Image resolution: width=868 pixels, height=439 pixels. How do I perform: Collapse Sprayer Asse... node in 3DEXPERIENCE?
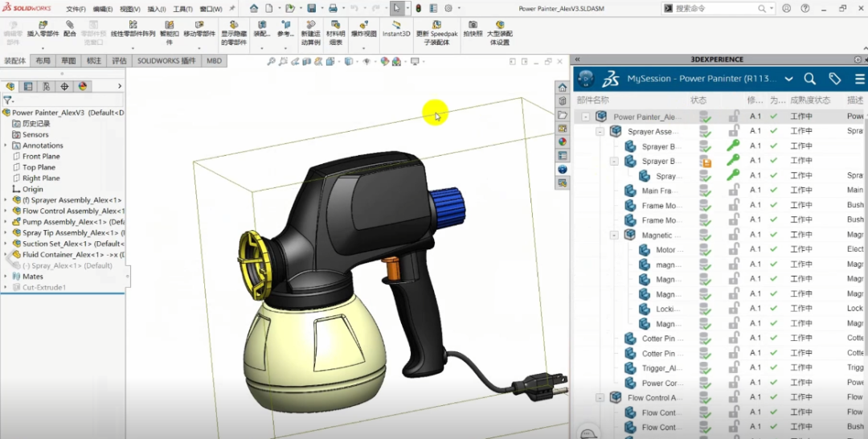point(600,132)
